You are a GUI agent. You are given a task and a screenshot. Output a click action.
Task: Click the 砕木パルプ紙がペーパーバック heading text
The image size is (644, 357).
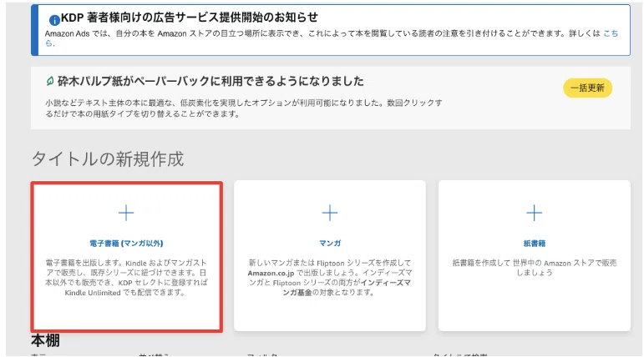(210, 81)
